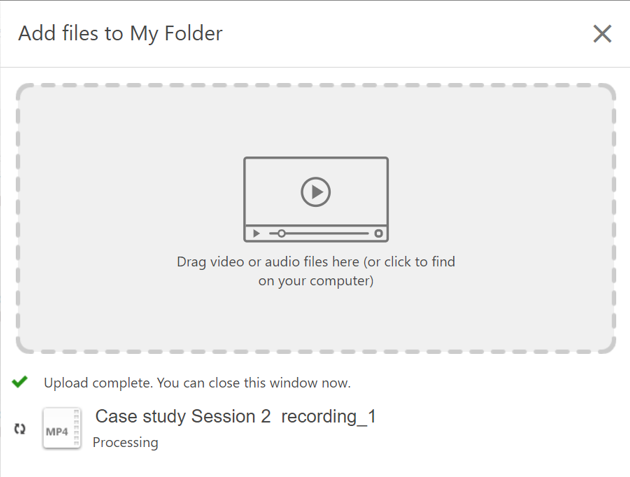Click the seek bar knob in the illustration

pyautogui.click(x=282, y=233)
